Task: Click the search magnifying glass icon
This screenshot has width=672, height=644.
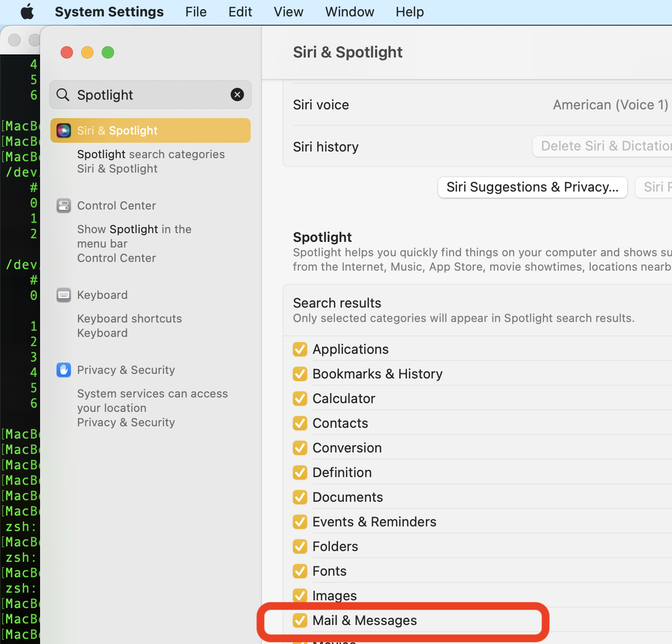Action: click(x=63, y=94)
